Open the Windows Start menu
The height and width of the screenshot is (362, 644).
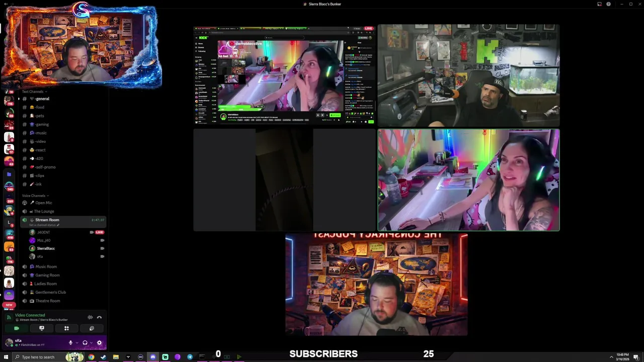(x=6, y=357)
